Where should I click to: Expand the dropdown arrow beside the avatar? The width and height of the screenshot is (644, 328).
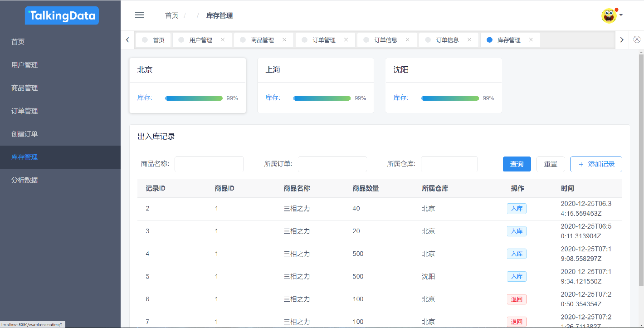click(621, 15)
